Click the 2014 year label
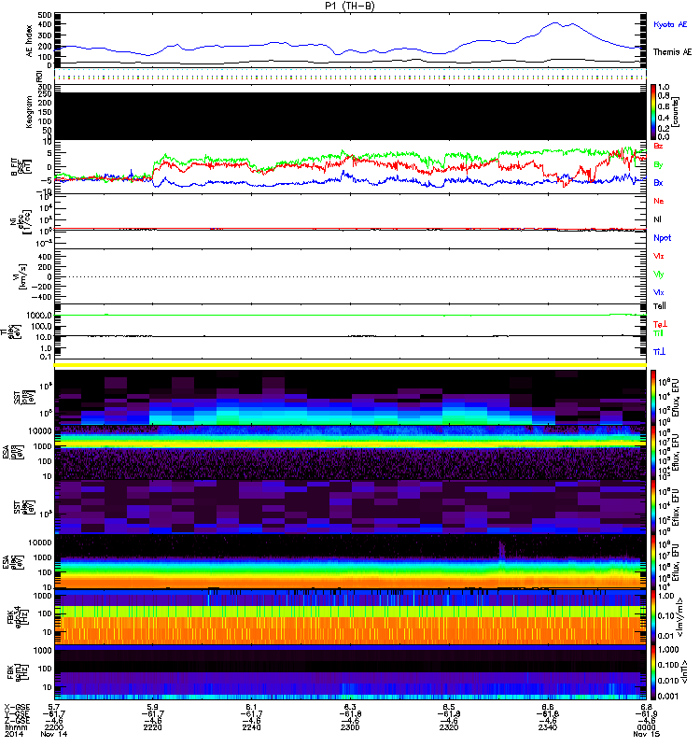The width and height of the screenshot is (700, 747). (14, 734)
